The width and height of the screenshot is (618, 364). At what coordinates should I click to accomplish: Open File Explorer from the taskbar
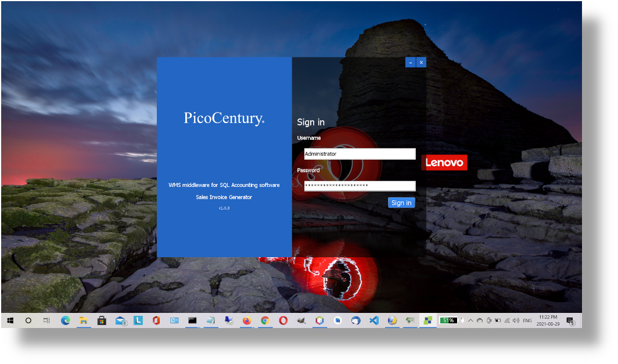pyautogui.click(x=84, y=320)
